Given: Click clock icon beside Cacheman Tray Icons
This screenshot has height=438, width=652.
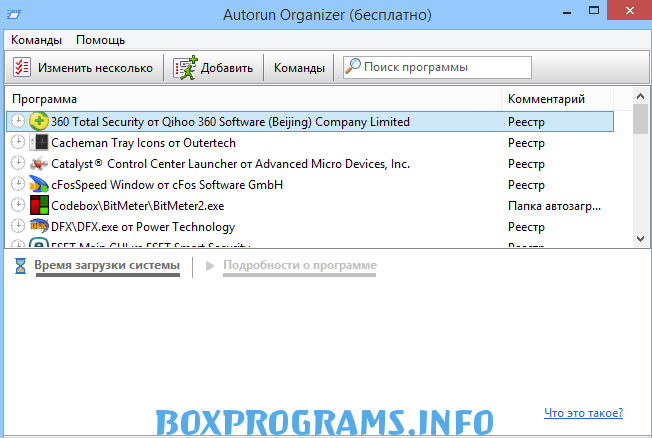Looking at the screenshot, I should [x=18, y=142].
